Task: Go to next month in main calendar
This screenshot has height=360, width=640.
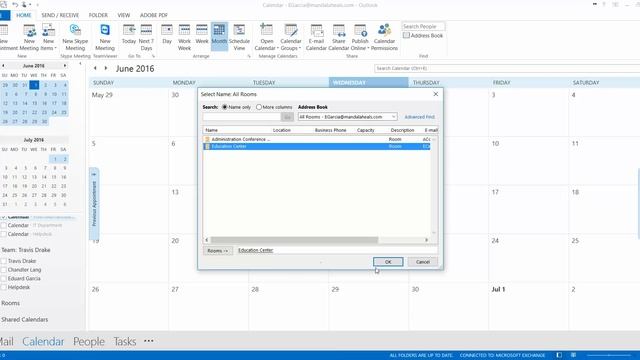Action: click(106, 68)
